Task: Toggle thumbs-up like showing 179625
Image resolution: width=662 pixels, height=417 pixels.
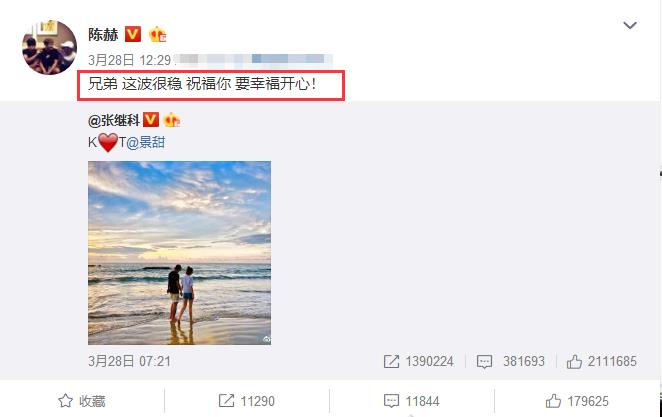Action: pyautogui.click(x=577, y=401)
